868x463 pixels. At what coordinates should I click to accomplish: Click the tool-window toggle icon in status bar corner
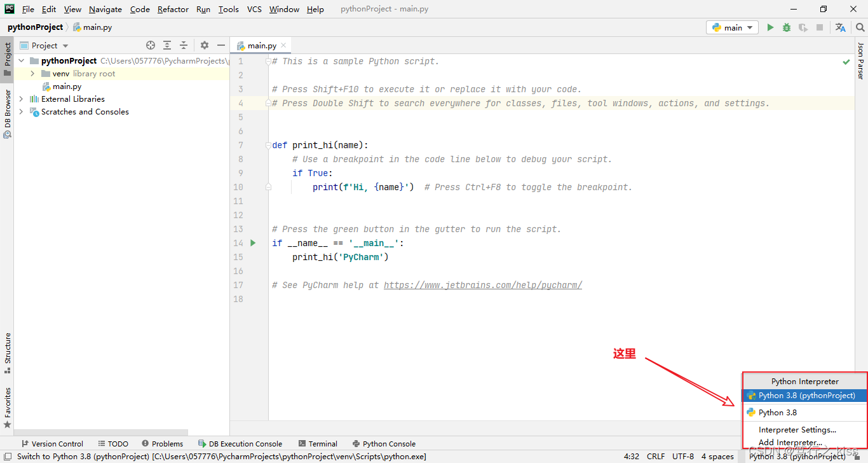pyautogui.click(x=8, y=456)
